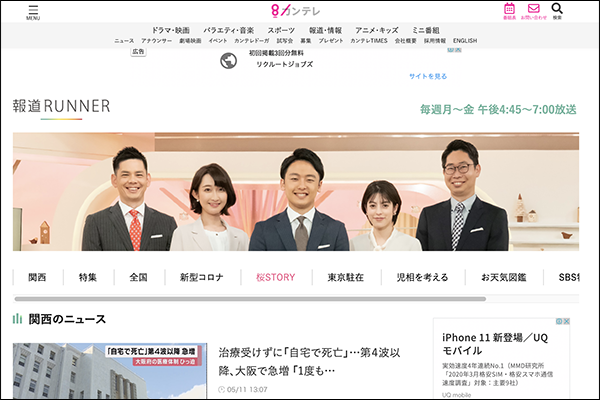The width and height of the screenshot is (600, 400).
Task: Click the 広告 label badge
Action: tap(138, 52)
